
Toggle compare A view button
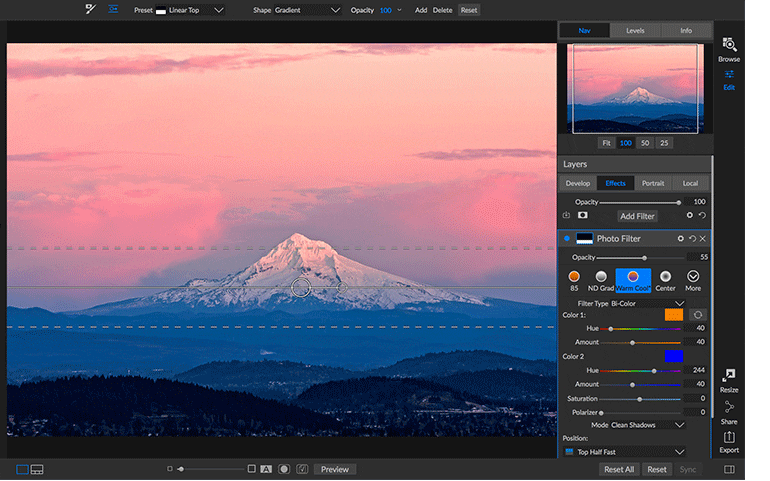266,469
